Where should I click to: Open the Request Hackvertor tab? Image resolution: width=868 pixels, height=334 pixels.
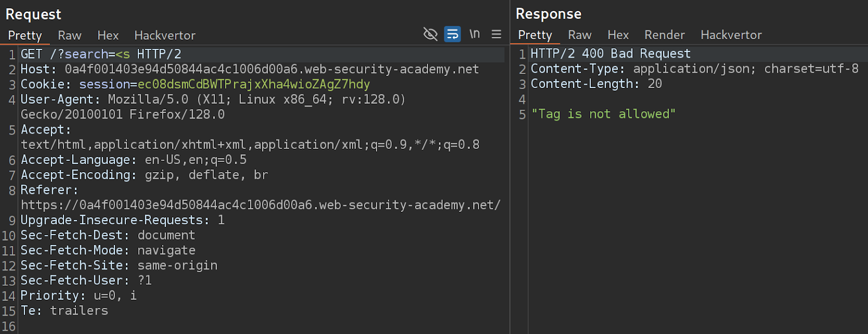165,35
